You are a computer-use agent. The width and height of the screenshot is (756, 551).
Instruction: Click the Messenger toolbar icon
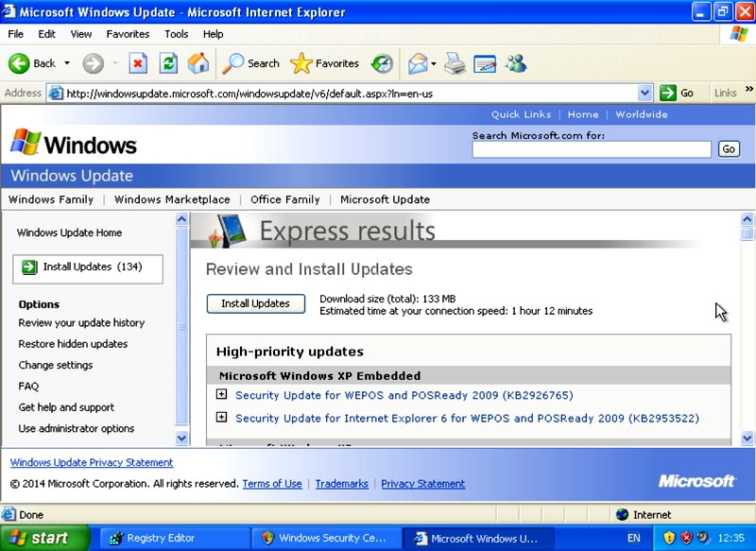tap(515, 63)
